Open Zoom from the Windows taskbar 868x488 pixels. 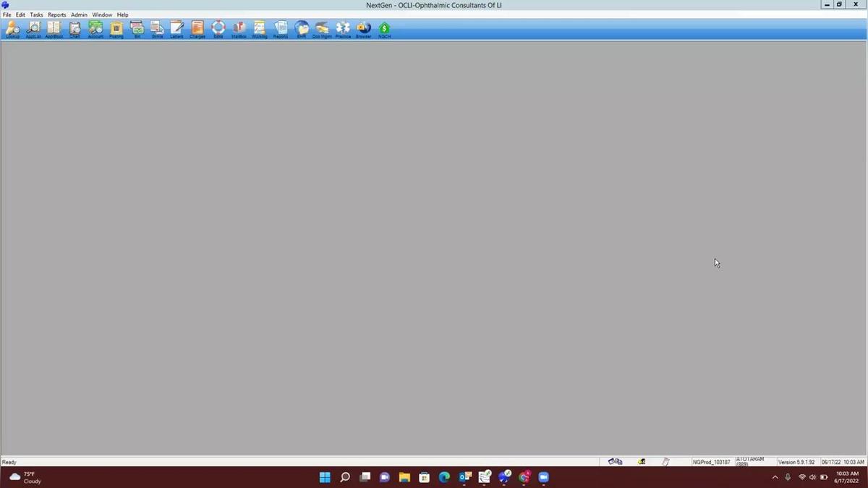pyautogui.click(x=544, y=477)
